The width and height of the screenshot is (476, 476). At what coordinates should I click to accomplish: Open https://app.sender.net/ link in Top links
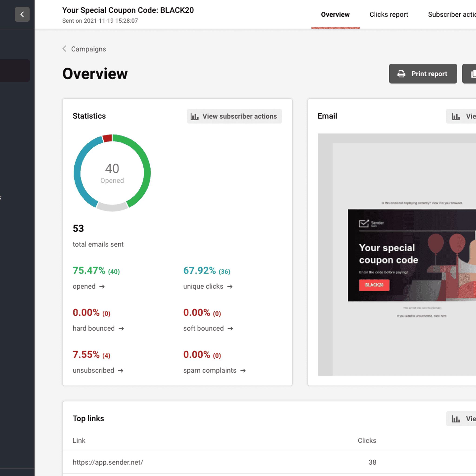point(108,462)
